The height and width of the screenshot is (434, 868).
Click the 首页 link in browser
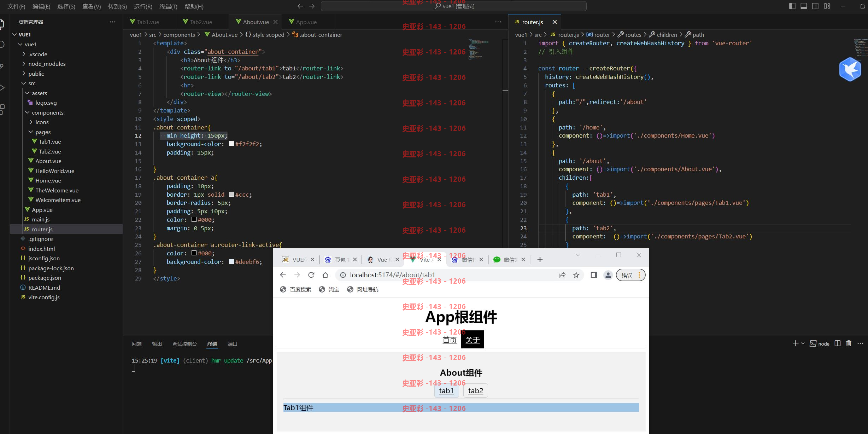pos(450,340)
